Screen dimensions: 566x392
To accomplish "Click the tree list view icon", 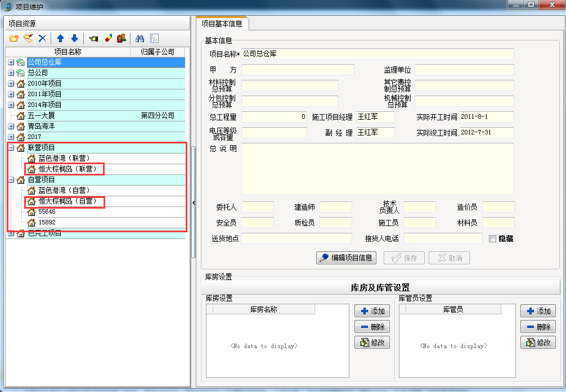I will (x=154, y=38).
